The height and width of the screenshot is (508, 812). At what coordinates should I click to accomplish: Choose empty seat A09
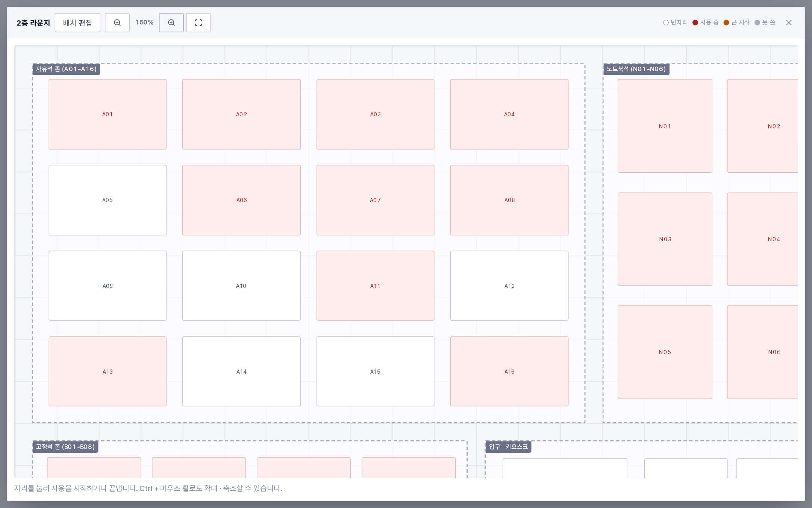108,286
